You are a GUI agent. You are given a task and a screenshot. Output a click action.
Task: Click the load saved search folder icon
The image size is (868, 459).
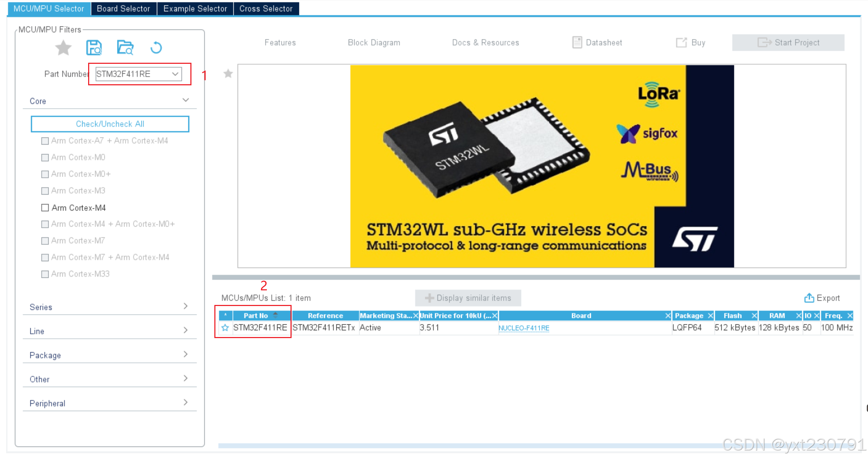[125, 48]
